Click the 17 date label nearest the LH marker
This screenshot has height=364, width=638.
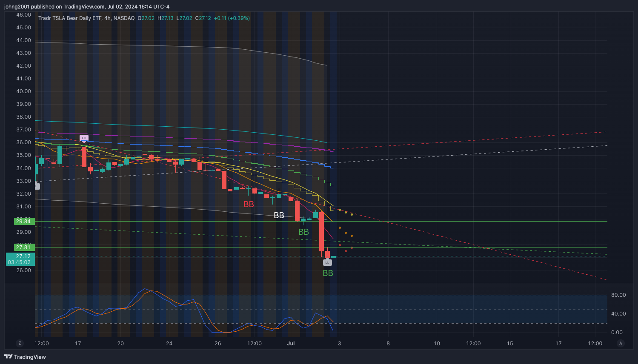(78, 344)
